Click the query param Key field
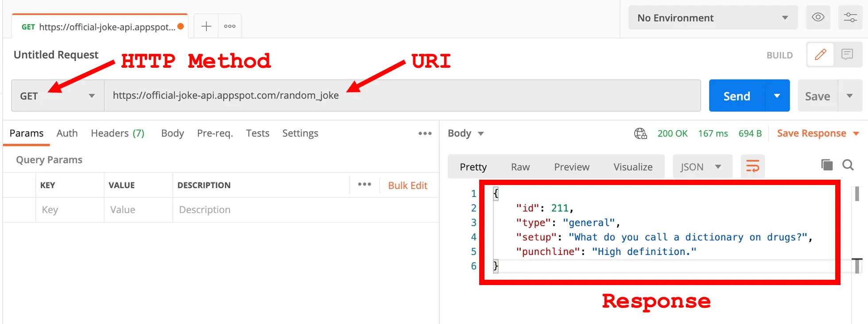 point(70,209)
